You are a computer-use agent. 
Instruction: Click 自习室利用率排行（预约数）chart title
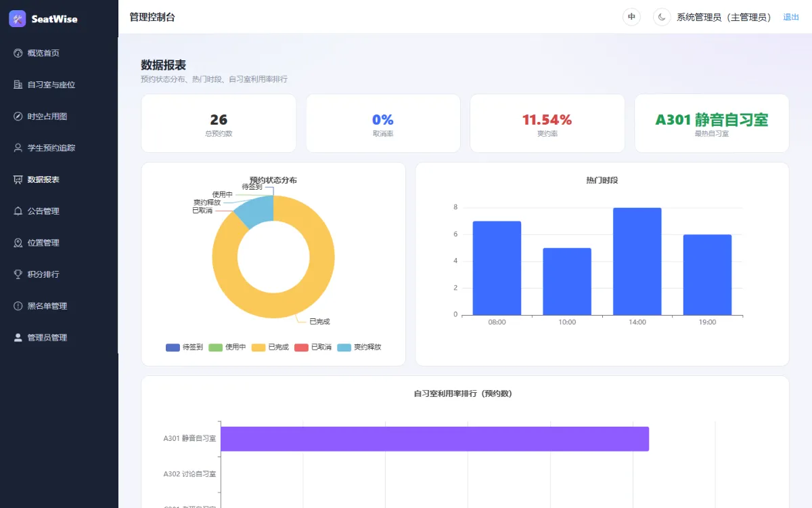463,394
